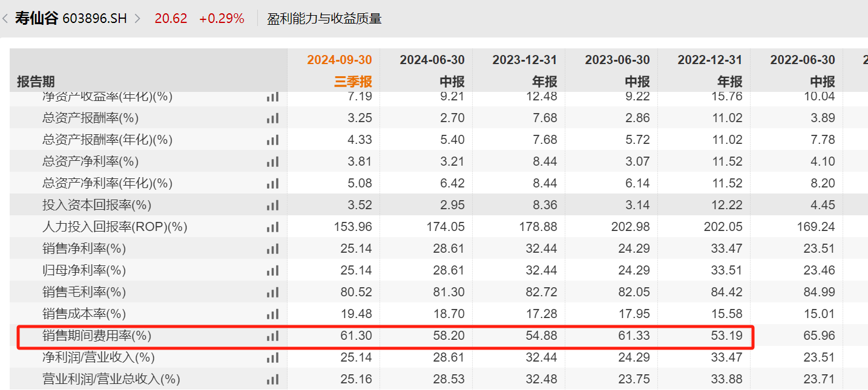Open chart icon for 总资产报酬率(%) row

point(272,118)
